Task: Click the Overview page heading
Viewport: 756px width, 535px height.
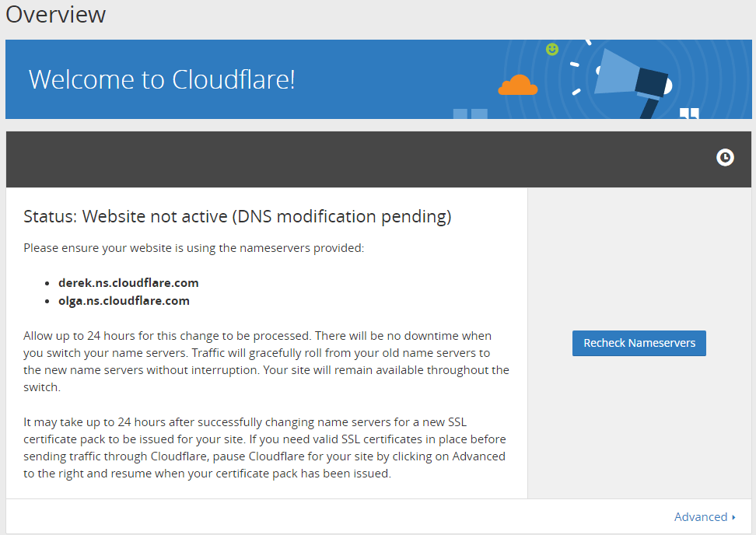Action: [55, 14]
